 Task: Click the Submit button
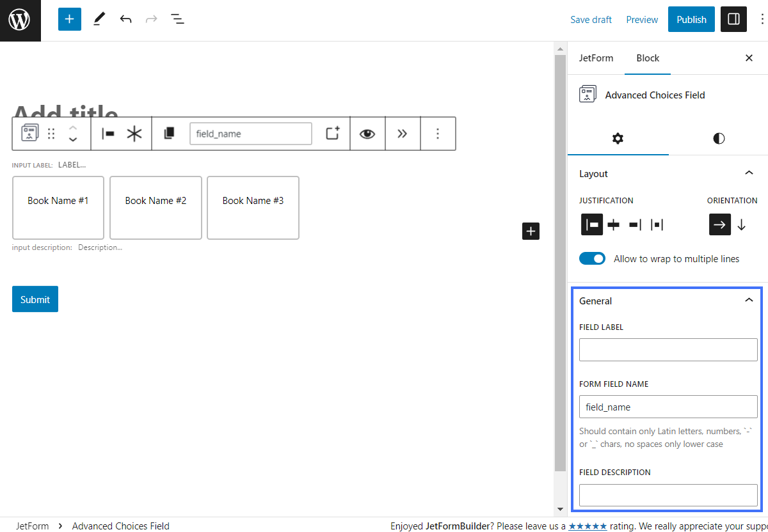coord(35,299)
